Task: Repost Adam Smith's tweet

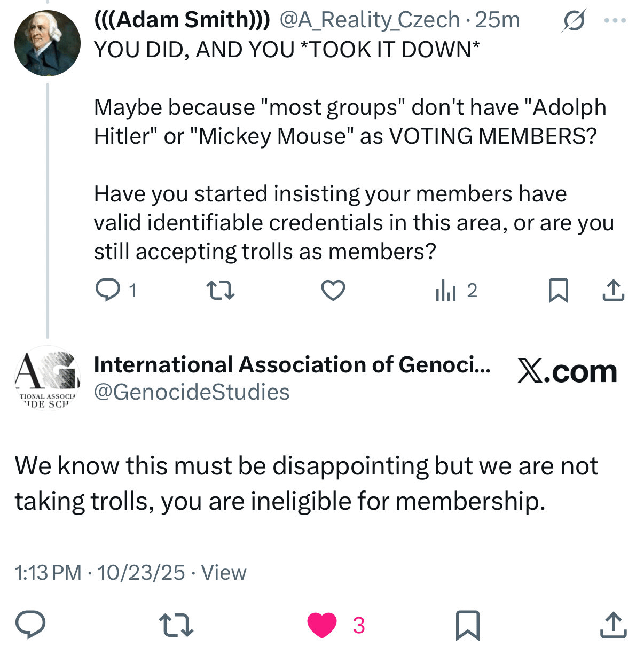Action: point(220,290)
